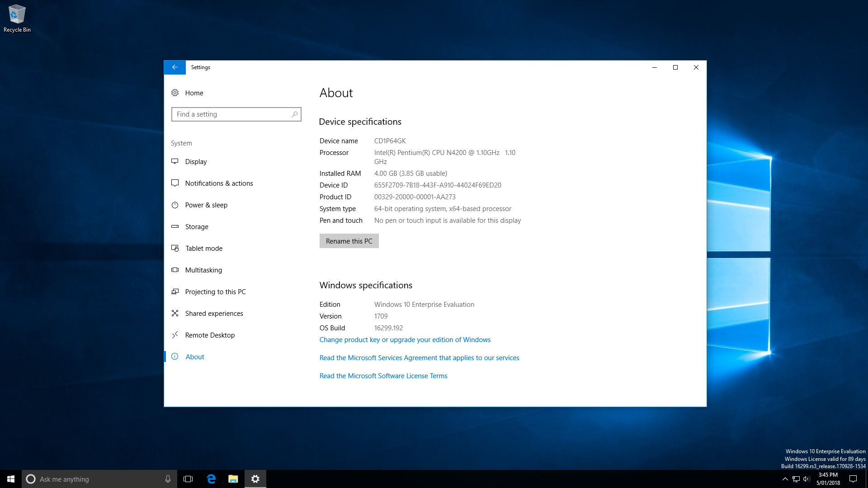Viewport: 868px width, 488px height.
Task: Click the search magnifier icon in Find a setting
Action: tap(295, 114)
